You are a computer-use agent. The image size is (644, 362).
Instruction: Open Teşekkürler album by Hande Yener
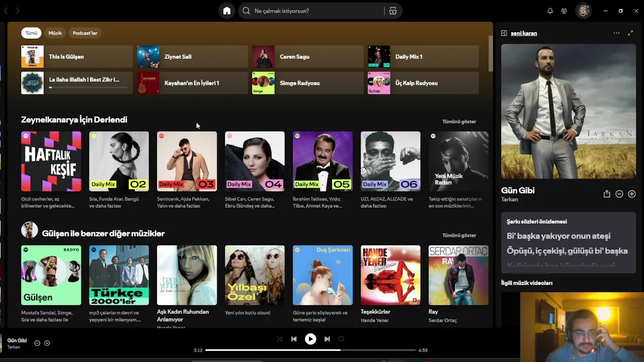tap(390, 275)
